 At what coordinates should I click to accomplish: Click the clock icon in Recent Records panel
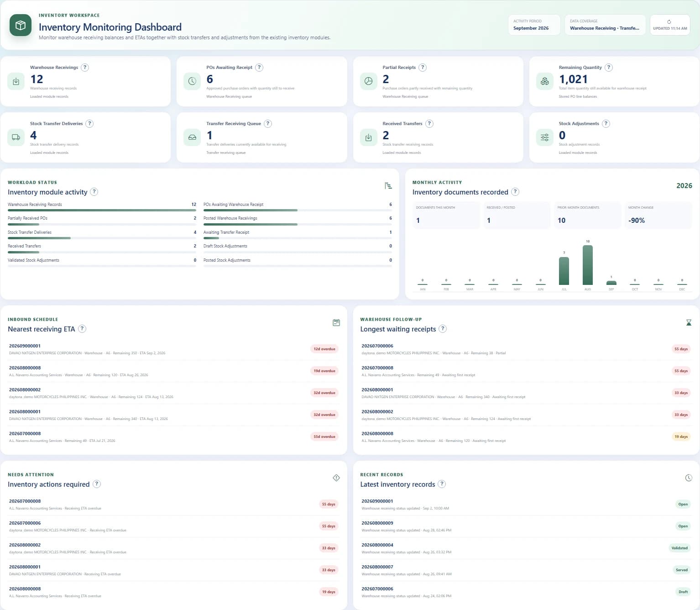pyautogui.click(x=689, y=478)
